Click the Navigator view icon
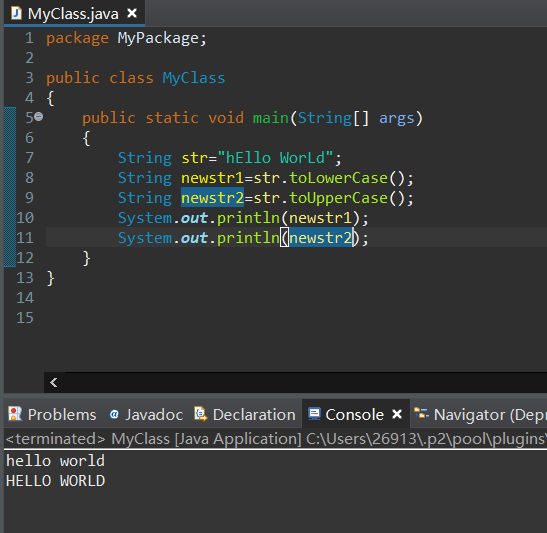The width and height of the screenshot is (547, 533). coord(421,414)
